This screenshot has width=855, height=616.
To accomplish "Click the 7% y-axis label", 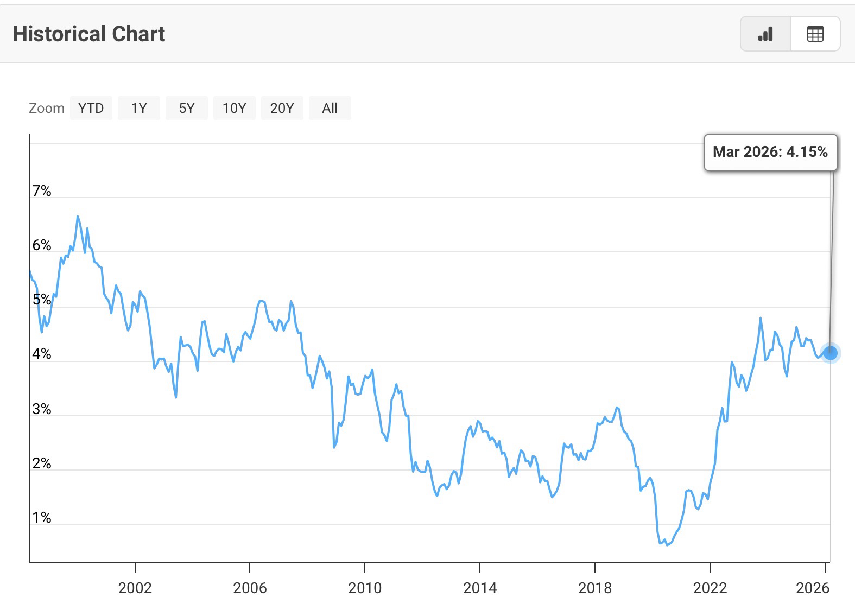I will 42,191.
